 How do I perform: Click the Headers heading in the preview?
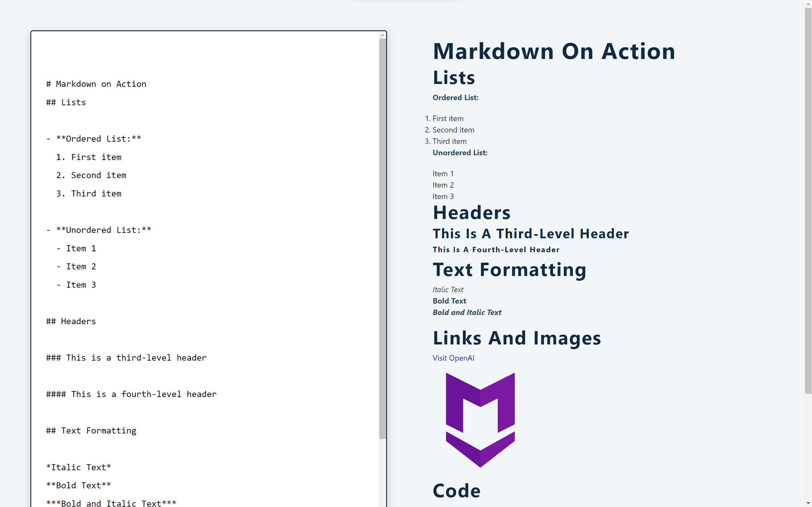coord(472,212)
